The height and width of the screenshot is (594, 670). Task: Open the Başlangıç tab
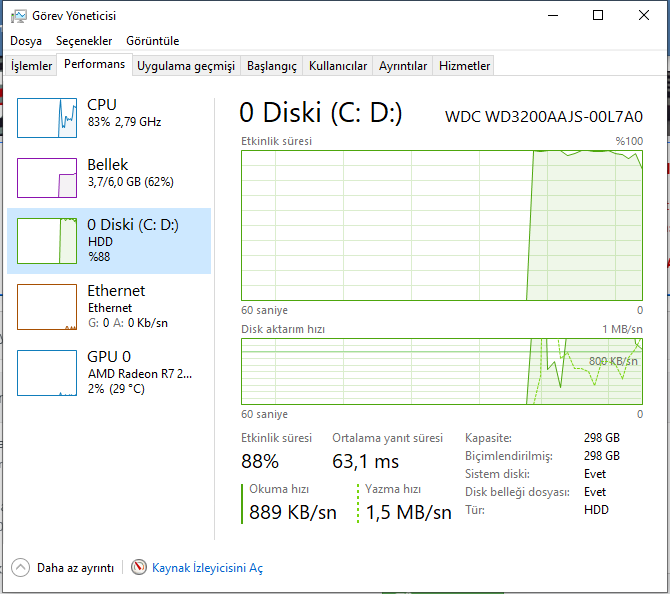272,66
